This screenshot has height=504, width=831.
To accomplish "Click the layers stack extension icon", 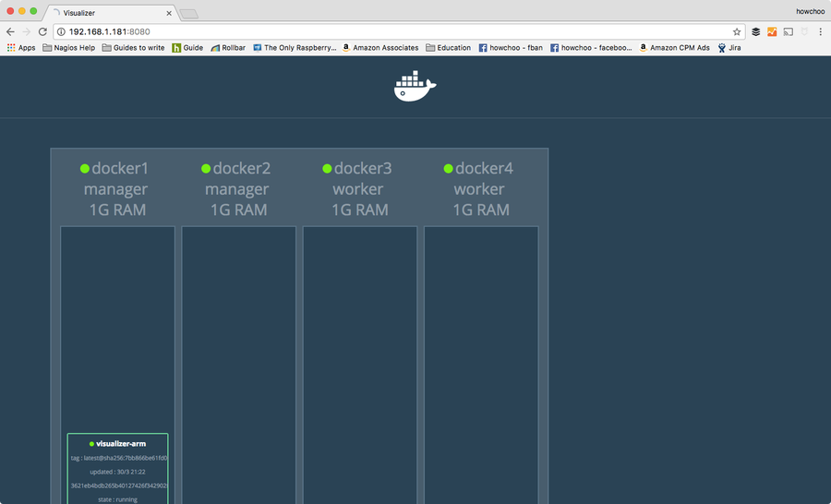I will tap(755, 31).
